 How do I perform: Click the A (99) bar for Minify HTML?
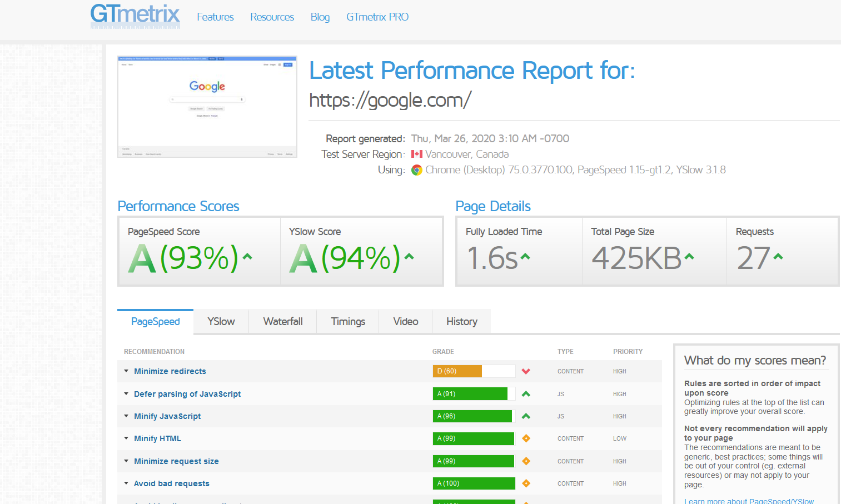(x=474, y=438)
